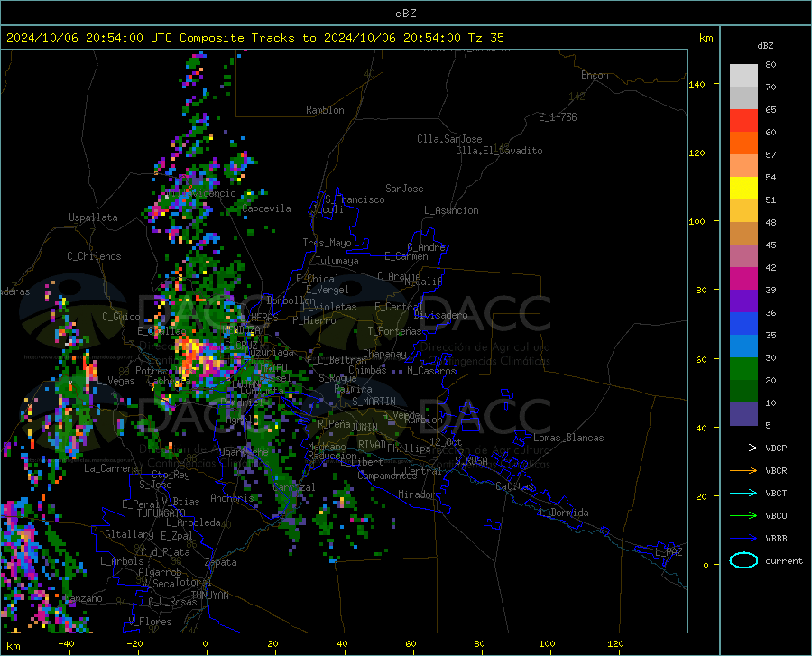Viewport: 812px width, 656px height.
Task: Click the 'Tres_Mayo' place label
Action: coord(327,243)
